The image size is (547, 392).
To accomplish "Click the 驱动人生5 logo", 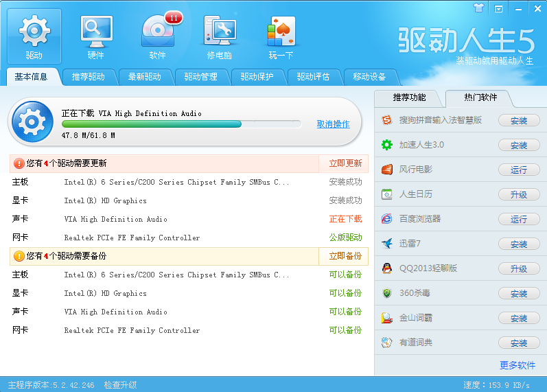I will (x=467, y=41).
